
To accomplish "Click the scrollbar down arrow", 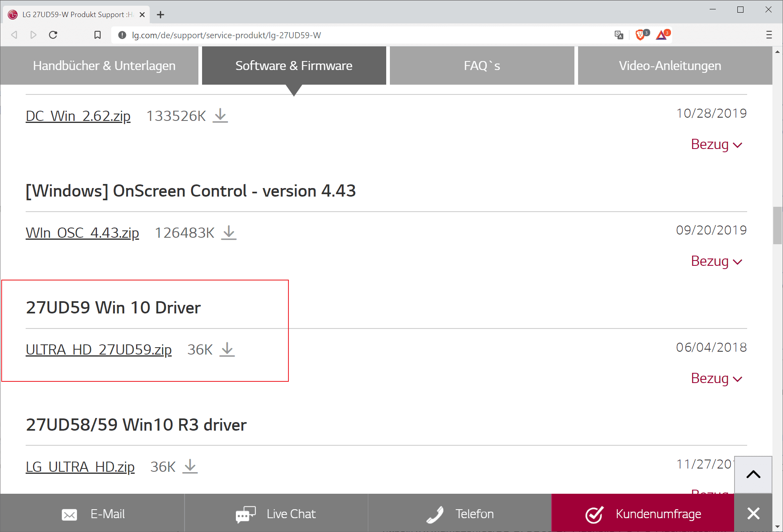I will click(x=777, y=527).
